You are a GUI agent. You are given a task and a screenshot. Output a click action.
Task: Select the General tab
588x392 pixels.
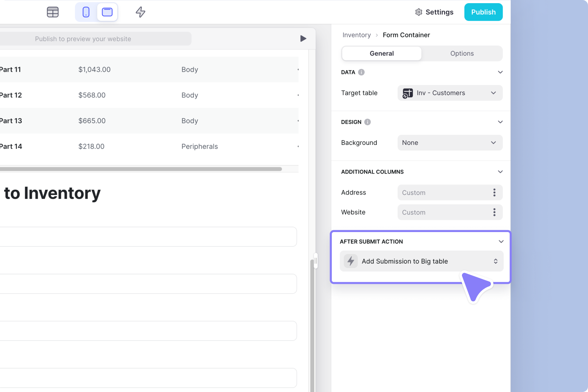pos(381,53)
